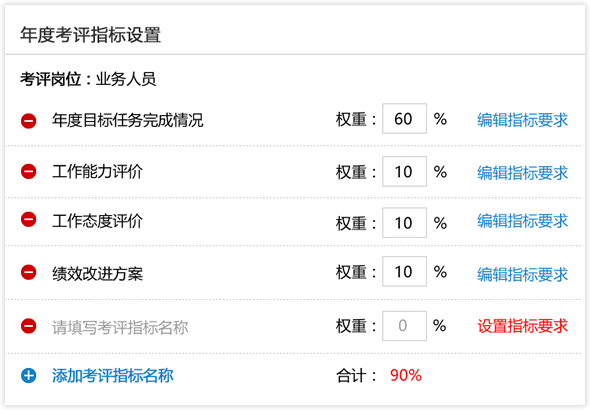The height and width of the screenshot is (410, 590).
Task: Focus the 工作能力评价 weight input
Action: 404,172
